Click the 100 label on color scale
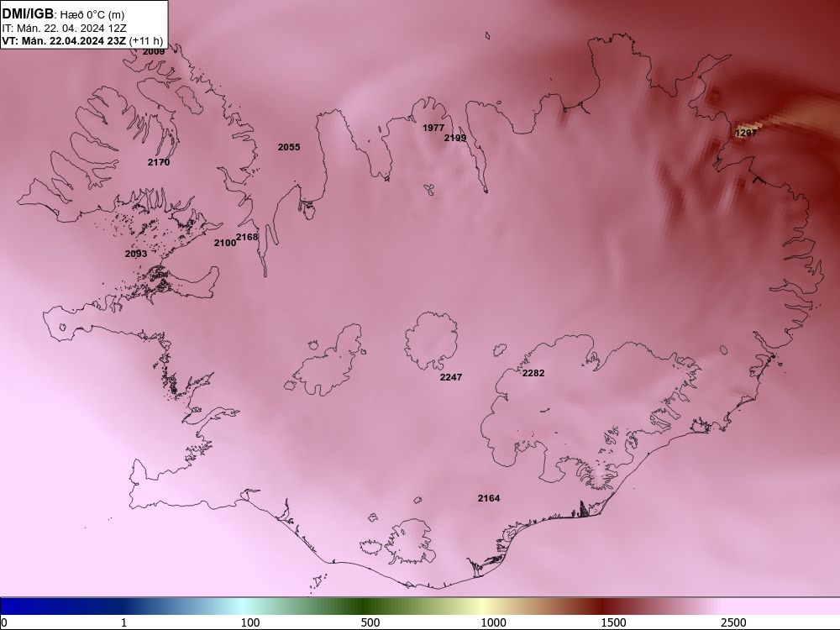 tap(250, 622)
